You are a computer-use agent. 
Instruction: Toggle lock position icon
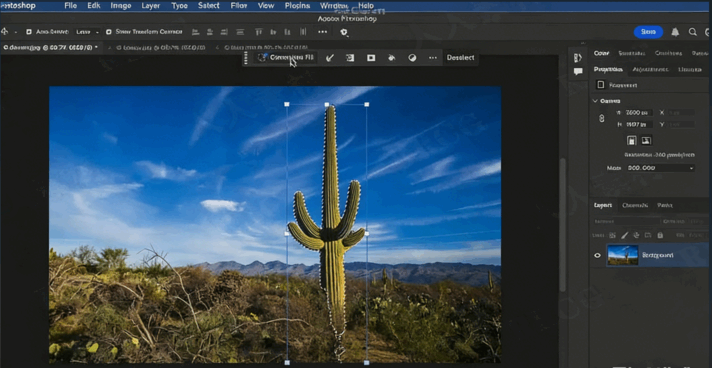click(x=636, y=235)
